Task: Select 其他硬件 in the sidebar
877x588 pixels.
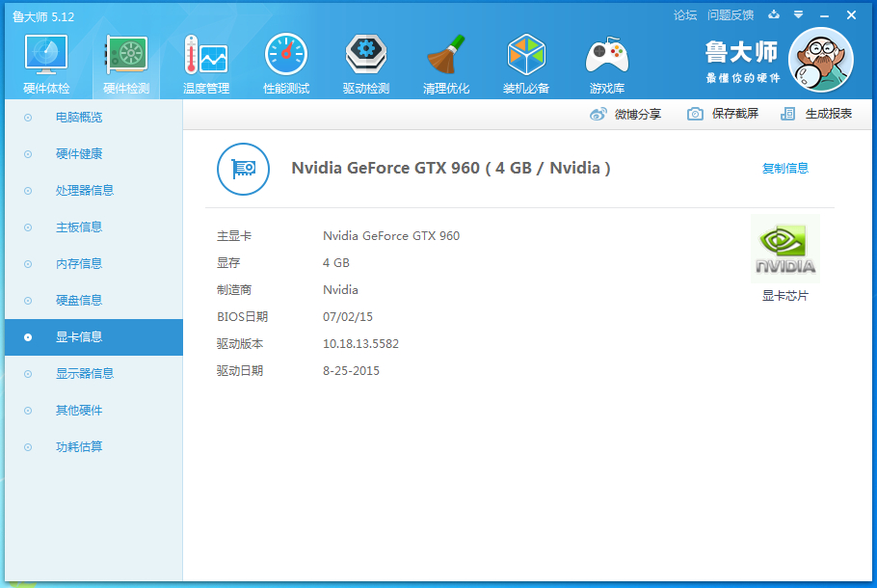Action: [x=94, y=411]
